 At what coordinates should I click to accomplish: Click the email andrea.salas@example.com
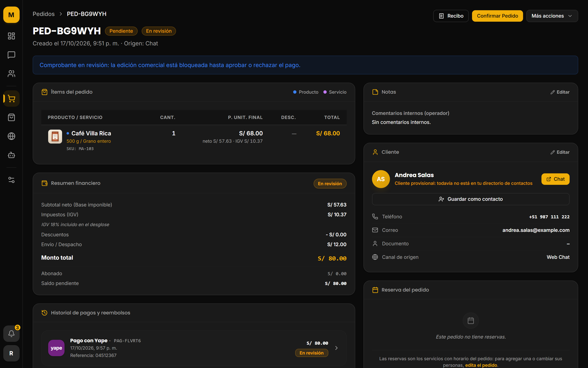tap(536, 230)
